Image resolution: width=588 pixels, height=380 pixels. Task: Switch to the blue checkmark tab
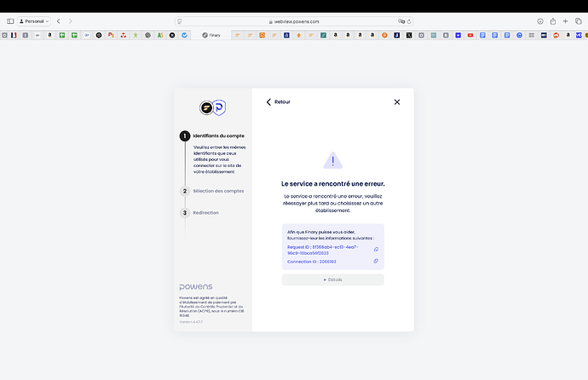pos(185,35)
